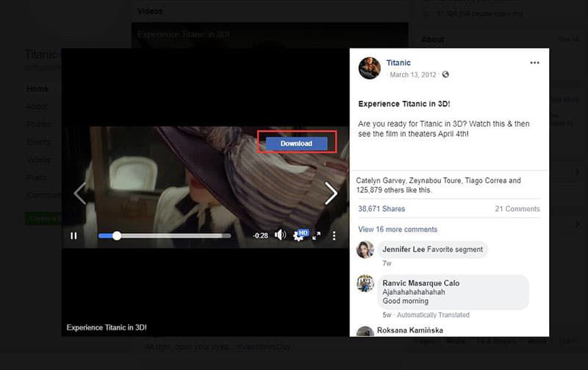Pause the Titanic video playback
The width and height of the screenshot is (588, 370).
tap(73, 235)
